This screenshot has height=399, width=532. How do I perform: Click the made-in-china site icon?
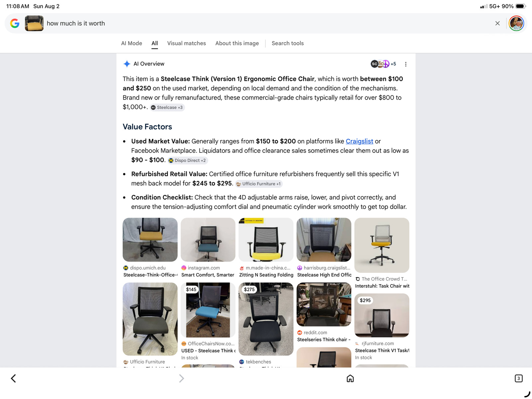[x=242, y=268]
